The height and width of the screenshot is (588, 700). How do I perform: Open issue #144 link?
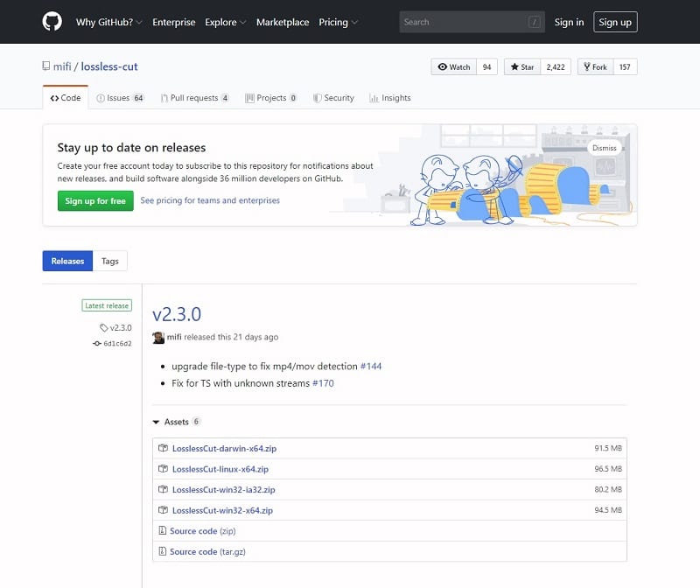(x=371, y=366)
